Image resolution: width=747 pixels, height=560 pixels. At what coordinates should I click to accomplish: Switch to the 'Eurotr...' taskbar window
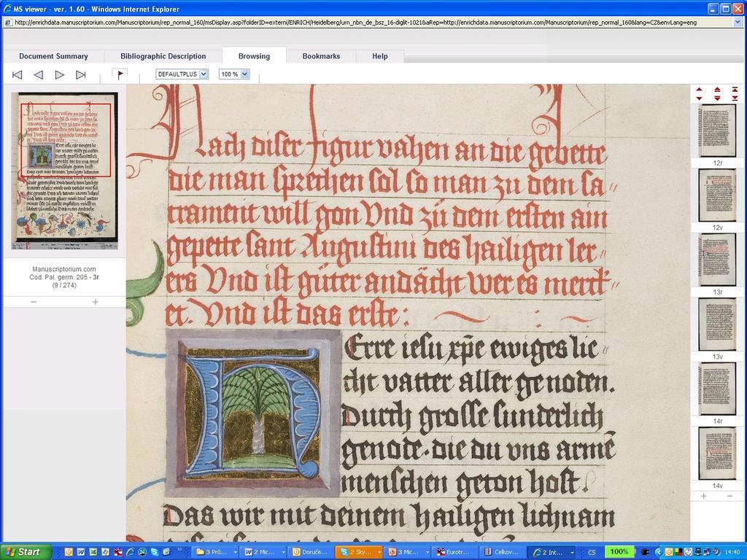pos(455,552)
